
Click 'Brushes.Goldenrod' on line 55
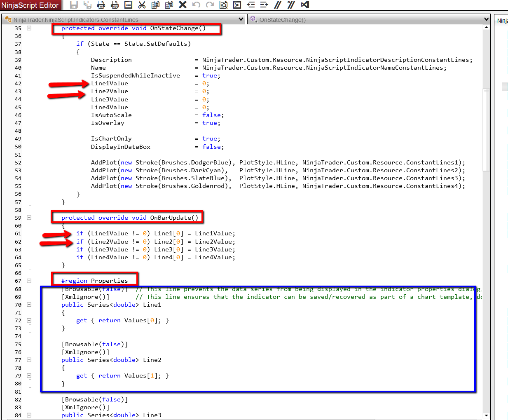point(194,186)
